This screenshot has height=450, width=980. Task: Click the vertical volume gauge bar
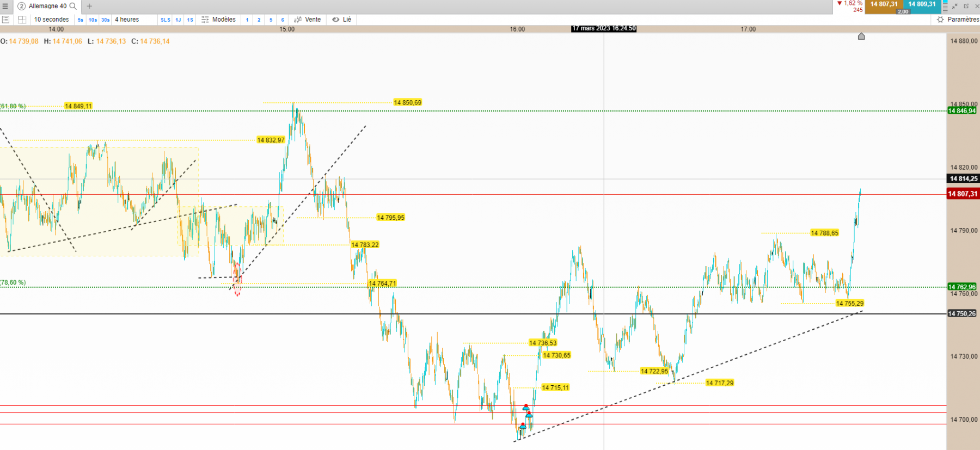point(945,6)
